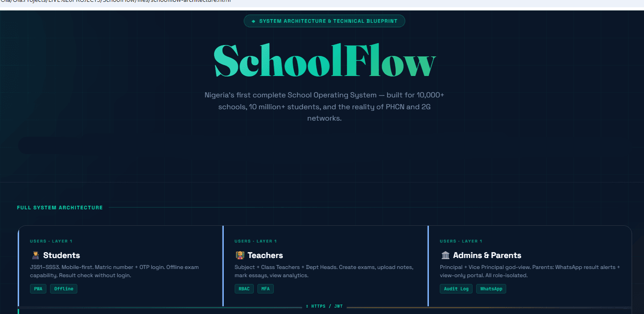Click the Full System Architecture section label

[60, 208]
